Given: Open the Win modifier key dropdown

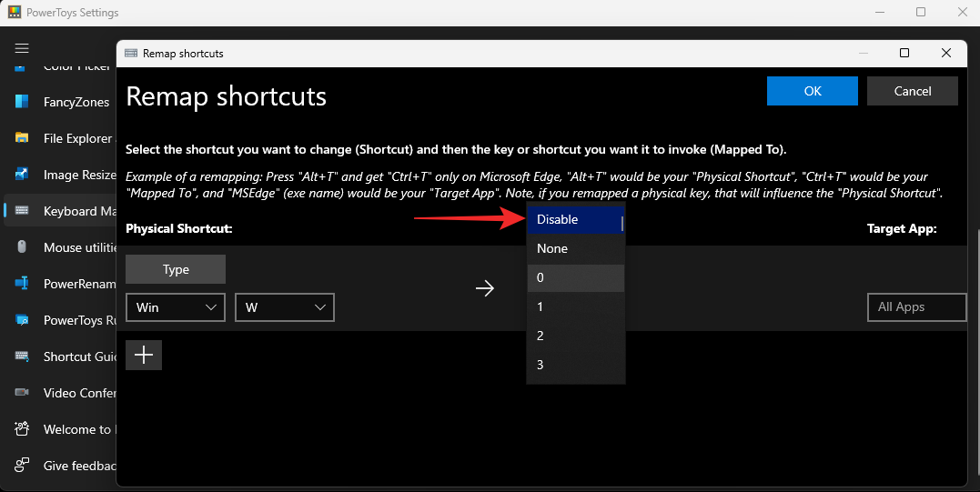Looking at the screenshot, I should point(176,307).
